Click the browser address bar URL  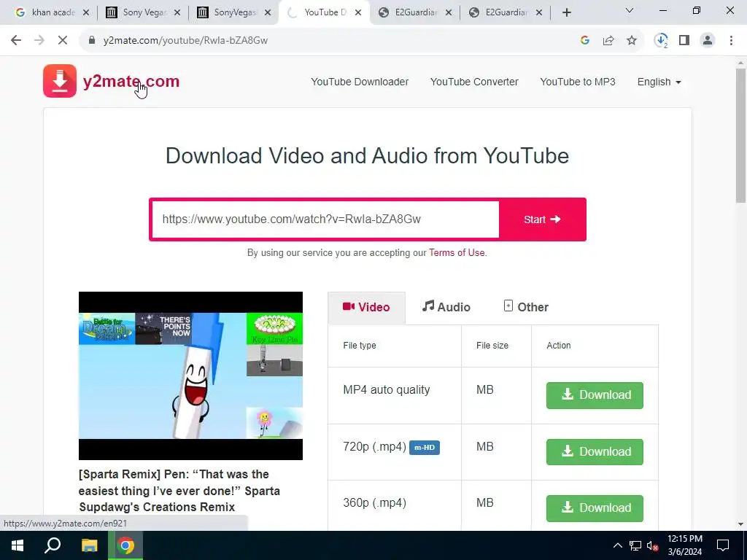click(185, 41)
